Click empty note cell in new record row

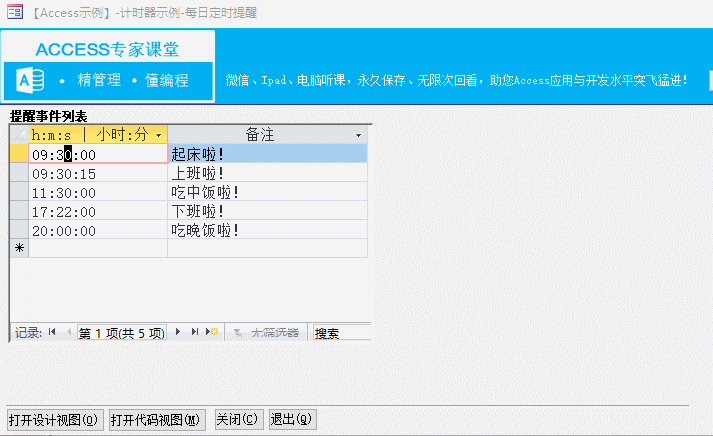[267, 248]
